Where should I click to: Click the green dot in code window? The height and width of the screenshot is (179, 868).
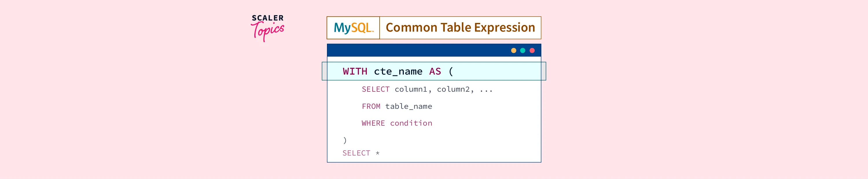(x=523, y=51)
